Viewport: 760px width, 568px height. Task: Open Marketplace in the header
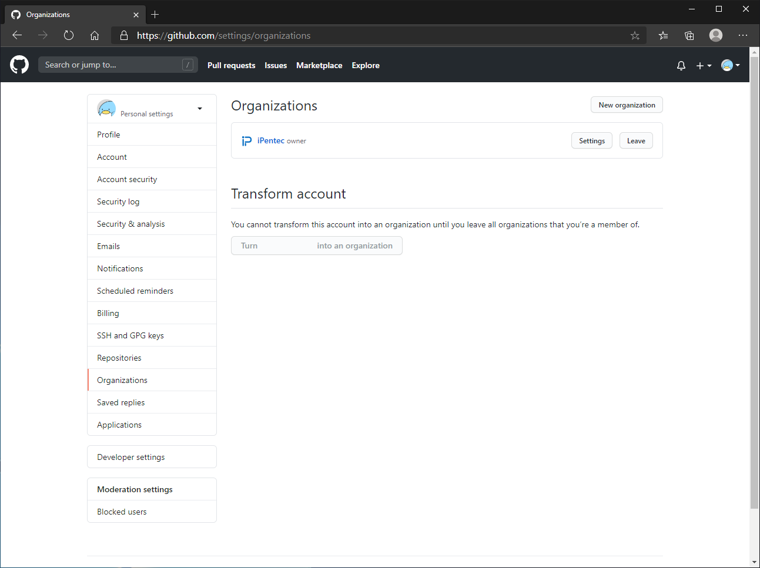[319, 65]
